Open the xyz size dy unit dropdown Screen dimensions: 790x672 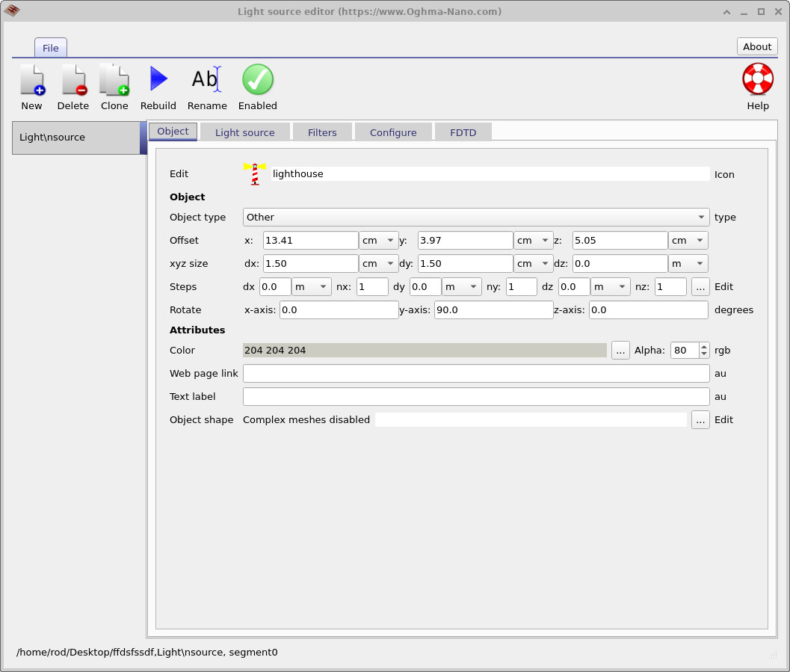(x=533, y=263)
